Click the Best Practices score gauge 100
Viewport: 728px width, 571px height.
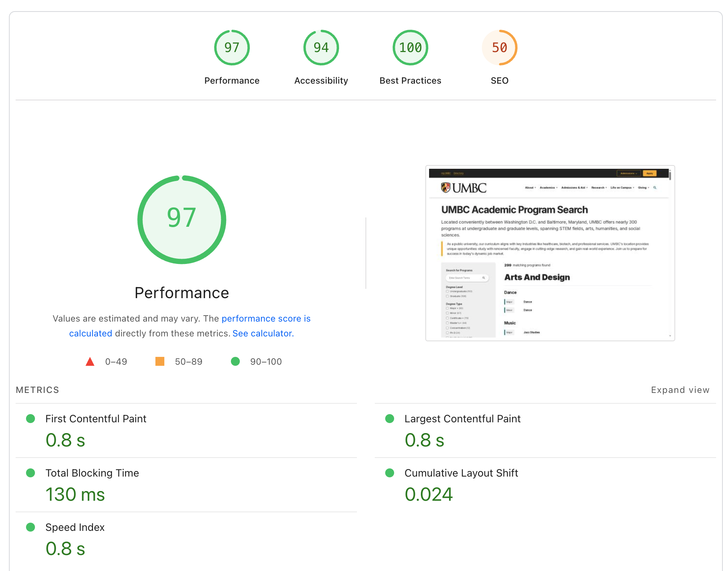coord(410,48)
